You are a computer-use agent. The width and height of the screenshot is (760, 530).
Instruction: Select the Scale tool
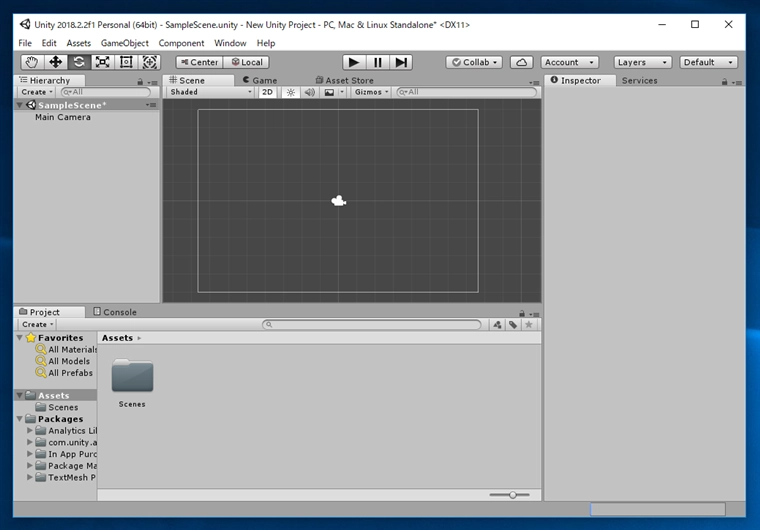[x=103, y=62]
